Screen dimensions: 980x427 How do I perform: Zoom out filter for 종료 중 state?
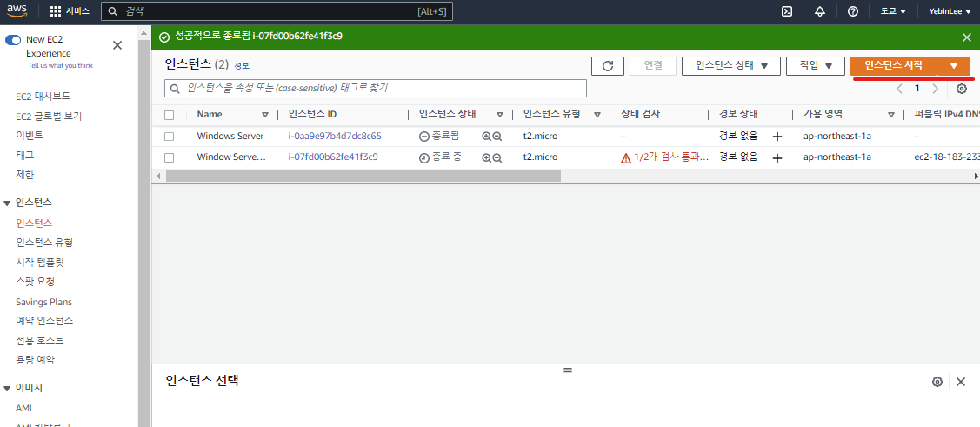497,157
